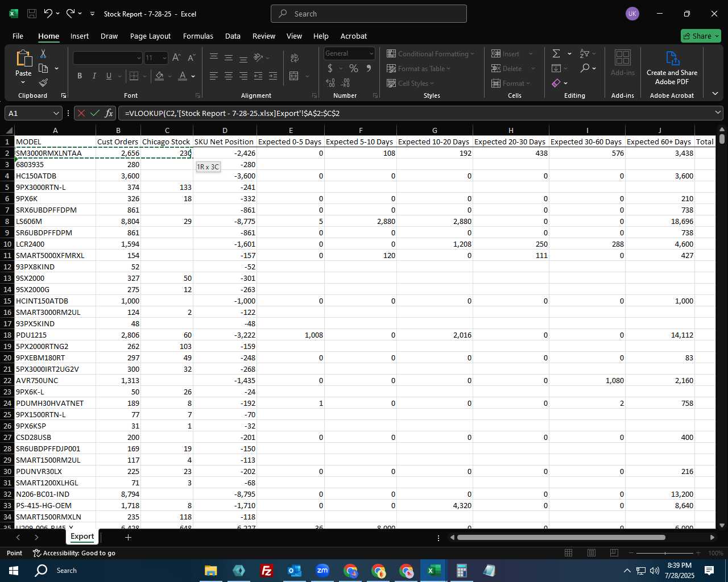
Task: Click the horizontal scrollbar thumb
Action: (561, 537)
